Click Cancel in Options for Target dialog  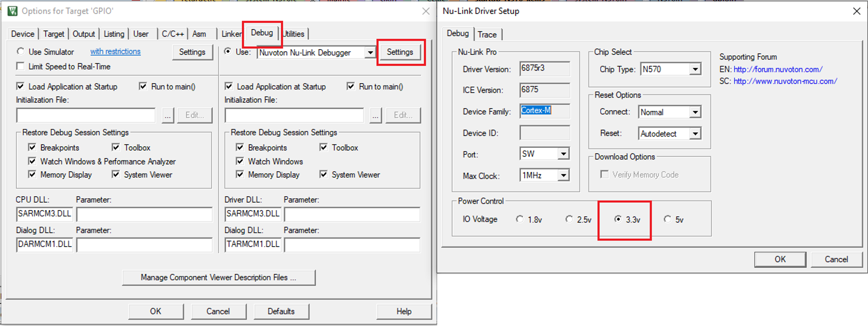(218, 311)
